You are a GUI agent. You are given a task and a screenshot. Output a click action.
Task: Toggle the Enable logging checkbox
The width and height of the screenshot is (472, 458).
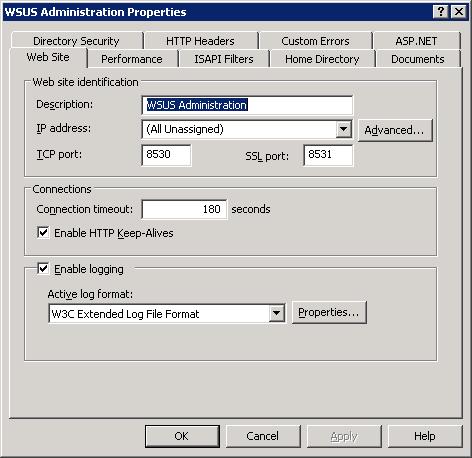[43, 268]
